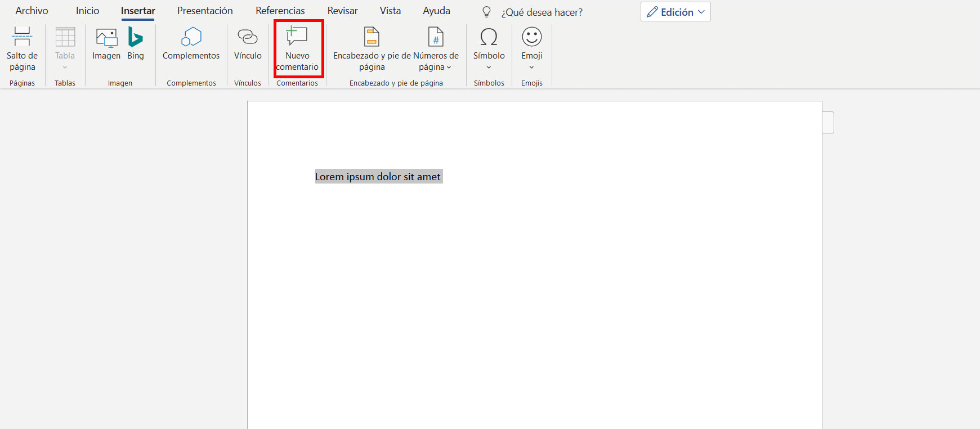Image resolution: width=980 pixels, height=429 pixels.
Task: Go to the Presentación tab
Action: pyautogui.click(x=205, y=11)
